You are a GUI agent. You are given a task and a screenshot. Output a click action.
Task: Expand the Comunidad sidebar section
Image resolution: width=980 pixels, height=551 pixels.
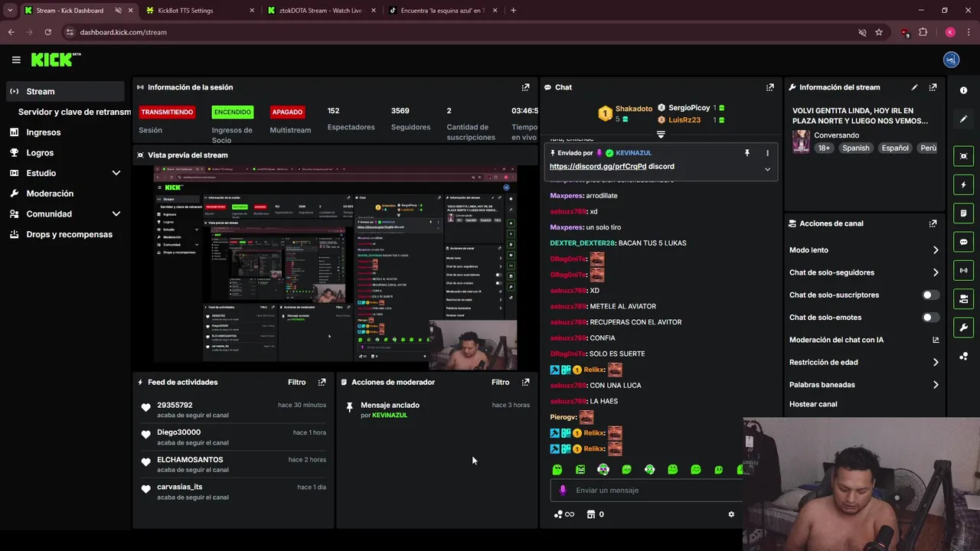(116, 214)
